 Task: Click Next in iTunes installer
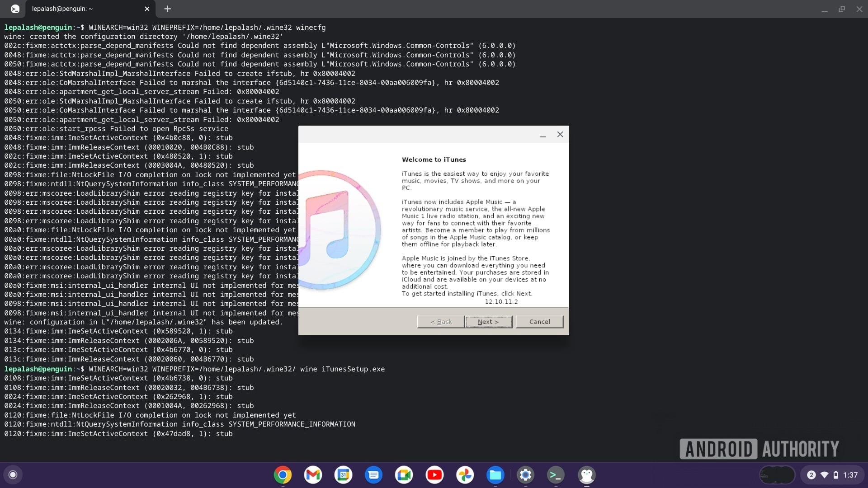pos(488,322)
